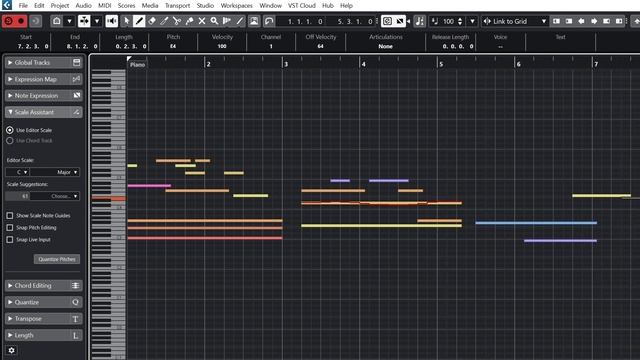Expand the Chord Editing section
The image size is (640, 360).
(10, 286)
